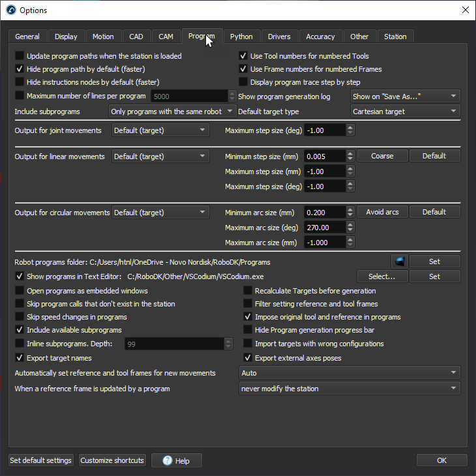Open Default target type dropdown
This screenshot has width=476, height=476.
coord(405,112)
